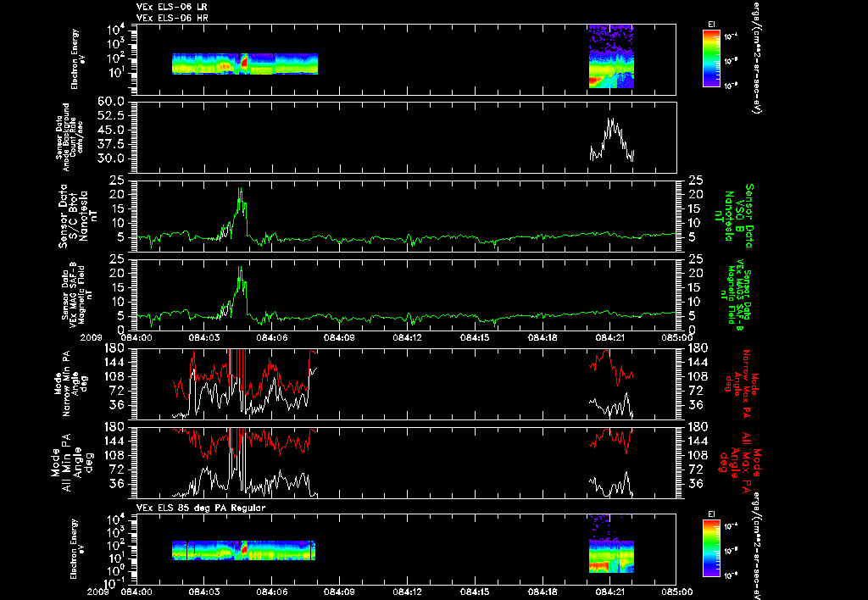Click "084:03" on the middle time axis
The width and height of the screenshot is (868, 600).
pyautogui.click(x=204, y=337)
